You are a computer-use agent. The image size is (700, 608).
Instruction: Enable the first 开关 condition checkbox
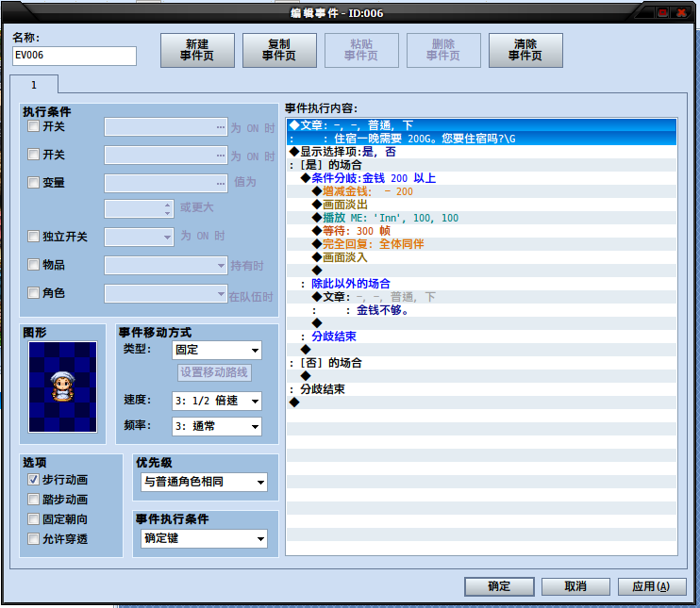[x=33, y=126]
